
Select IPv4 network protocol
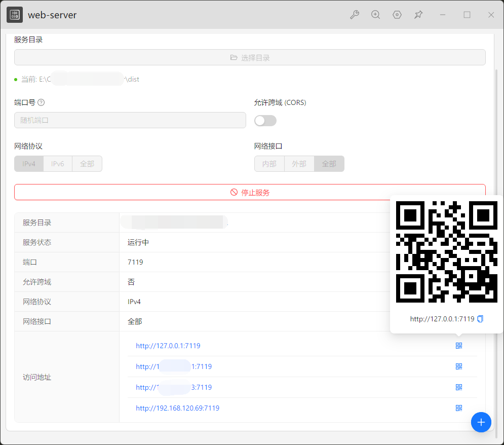(29, 164)
